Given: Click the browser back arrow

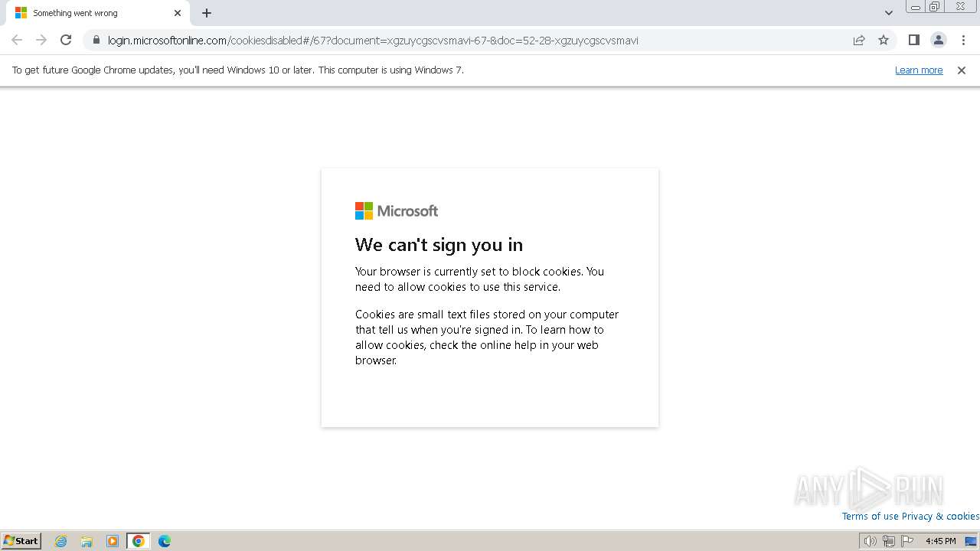Looking at the screenshot, I should pyautogui.click(x=17, y=40).
